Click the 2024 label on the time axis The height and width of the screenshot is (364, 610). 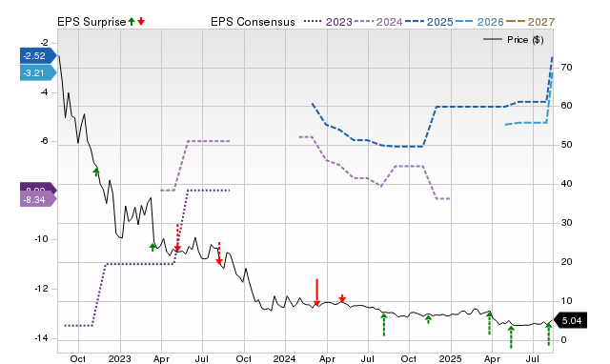tap(284, 358)
